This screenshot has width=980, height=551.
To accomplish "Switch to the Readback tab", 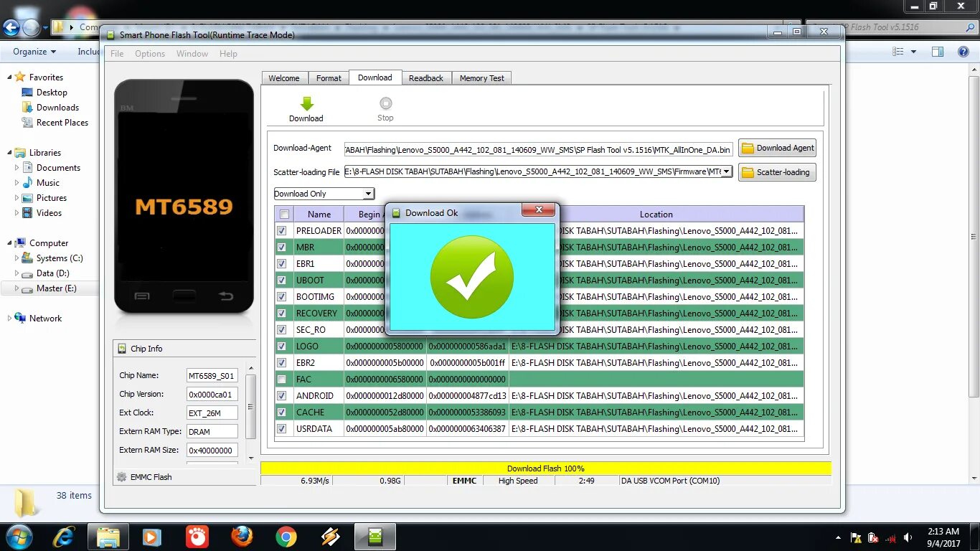I will (426, 77).
